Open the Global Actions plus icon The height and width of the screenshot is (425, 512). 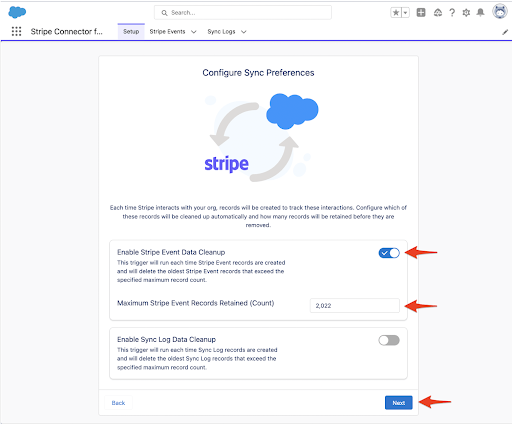pos(421,13)
